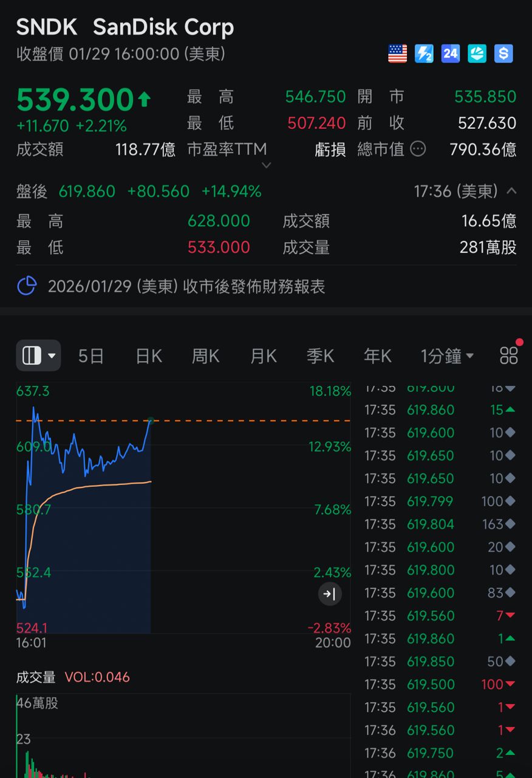
Task: Tap the lightning bolt Level 2 icon
Action: point(424,53)
